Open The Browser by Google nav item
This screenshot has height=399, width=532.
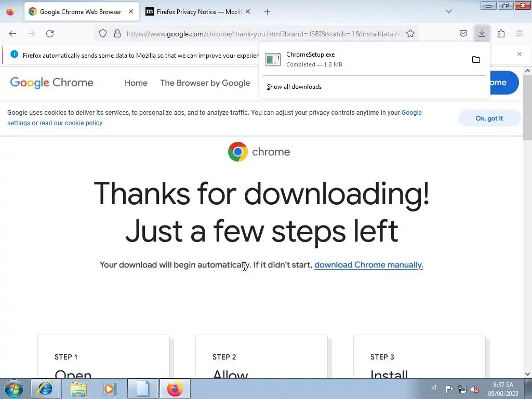[x=205, y=83]
